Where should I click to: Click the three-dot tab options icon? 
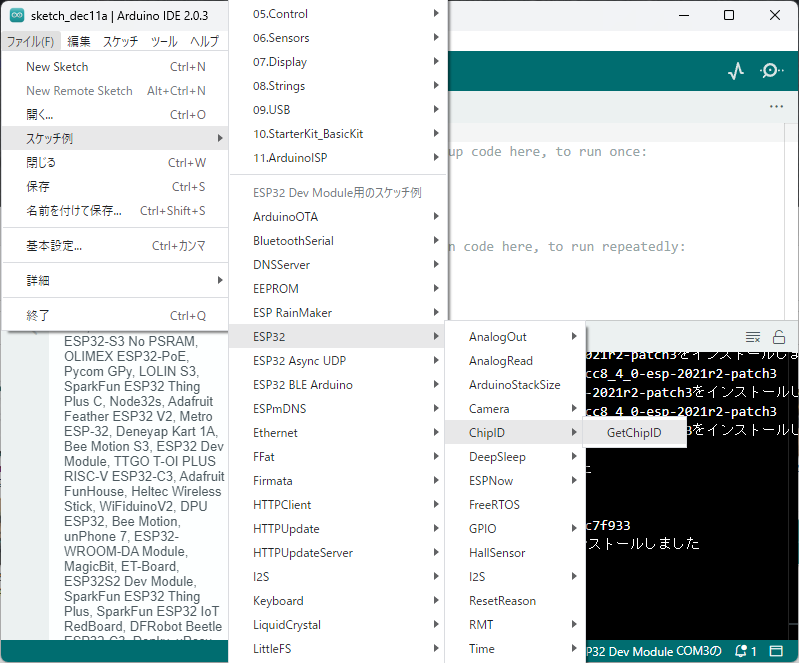click(x=776, y=106)
